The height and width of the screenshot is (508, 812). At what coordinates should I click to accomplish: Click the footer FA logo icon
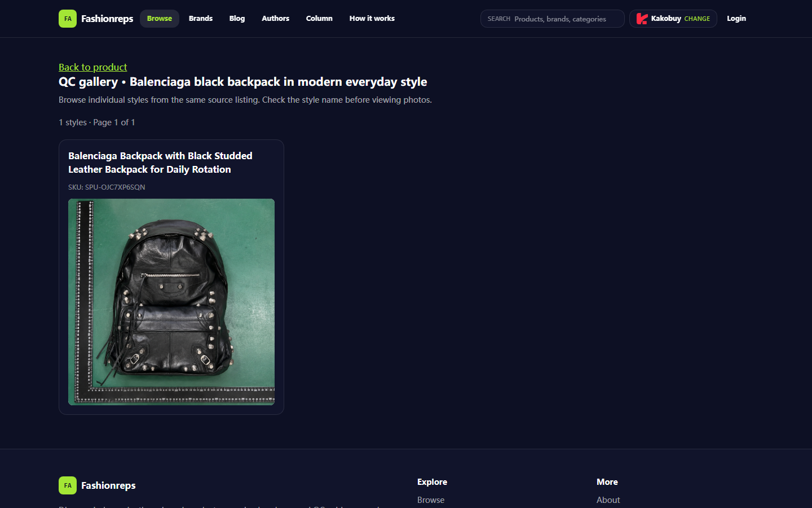pos(68,485)
